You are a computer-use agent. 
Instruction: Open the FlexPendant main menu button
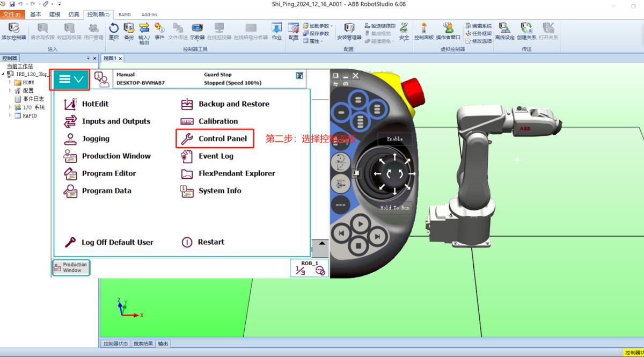click(71, 79)
